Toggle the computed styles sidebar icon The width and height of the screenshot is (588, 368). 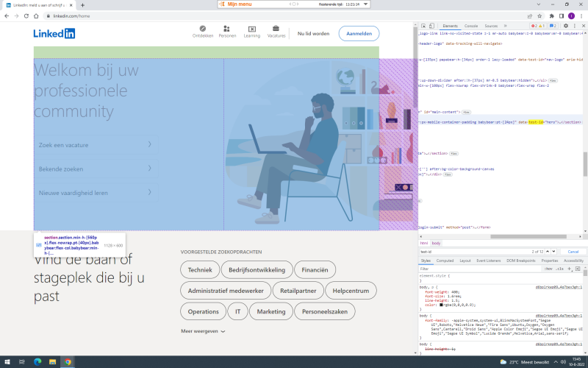(578, 269)
